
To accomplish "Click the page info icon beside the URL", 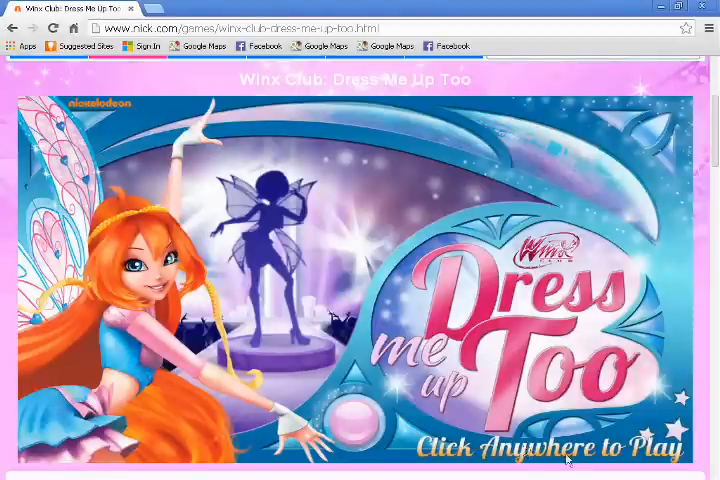I will (96, 28).
